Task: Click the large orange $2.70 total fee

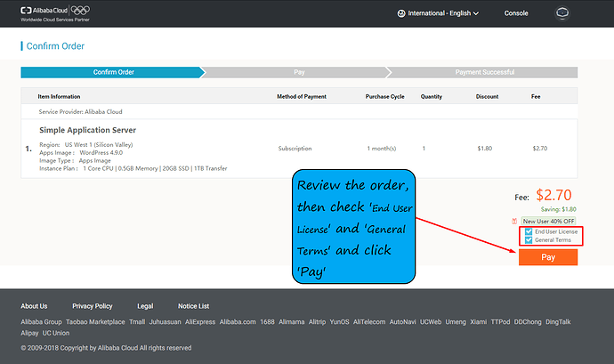Action: [553, 195]
